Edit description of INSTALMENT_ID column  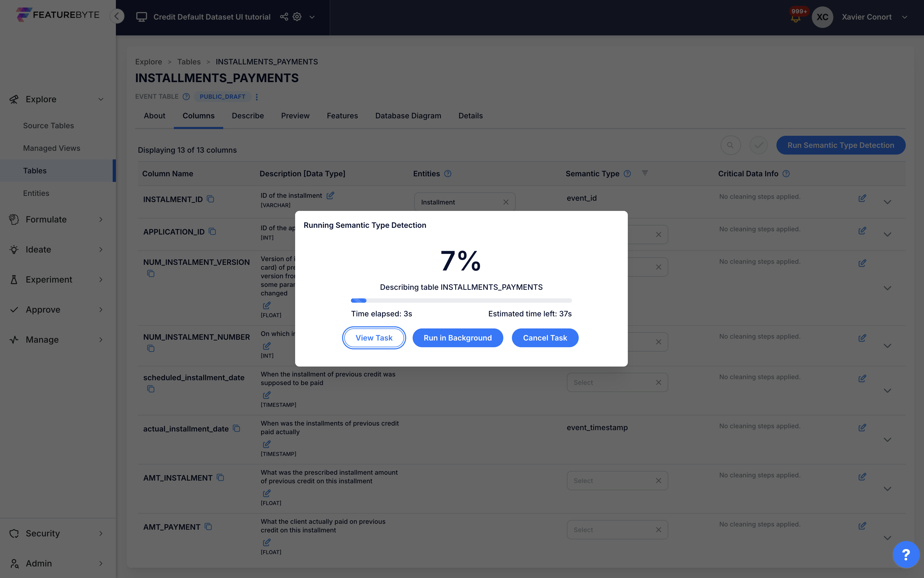coord(330,195)
